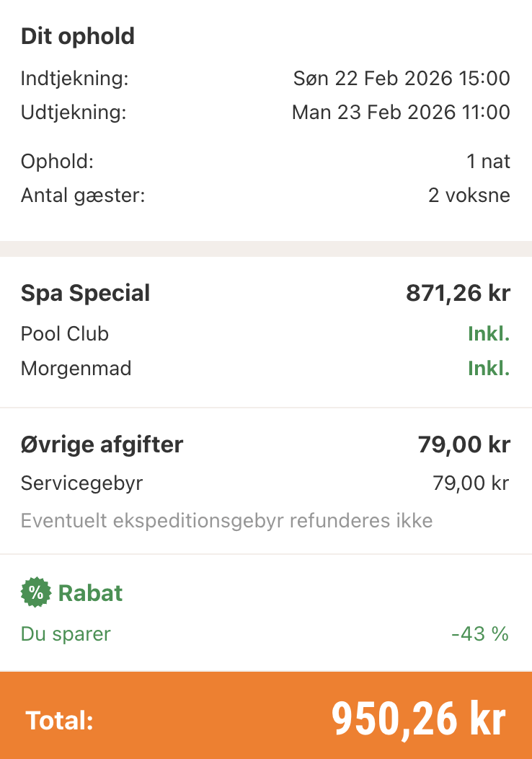The image size is (532, 759).
Task: Click the "Du sparer" savings label
Action: 66,634
